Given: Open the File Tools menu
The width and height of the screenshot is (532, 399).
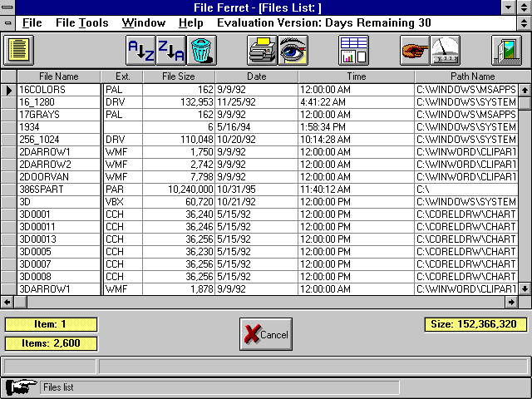Looking at the screenshot, I should coord(81,22).
